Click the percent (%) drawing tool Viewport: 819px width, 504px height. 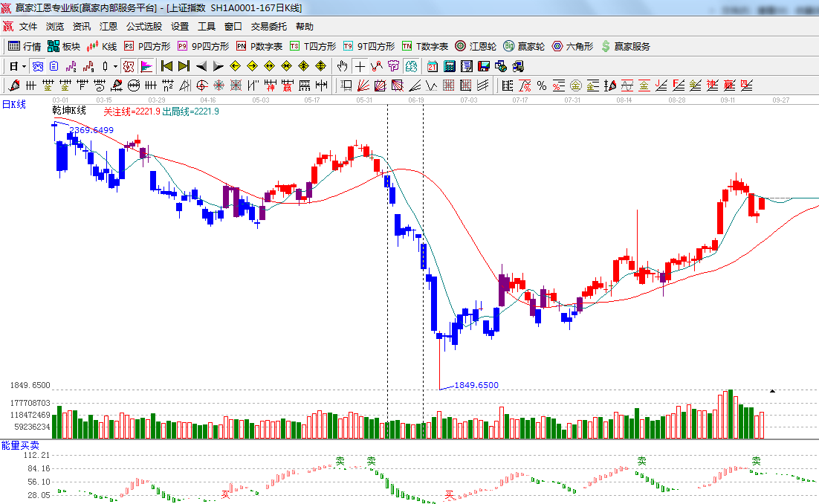tap(542, 85)
